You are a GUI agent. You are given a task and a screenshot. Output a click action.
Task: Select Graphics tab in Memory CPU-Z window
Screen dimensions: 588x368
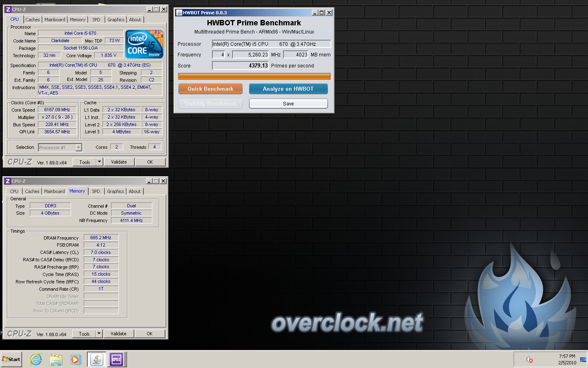pos(116,191)
